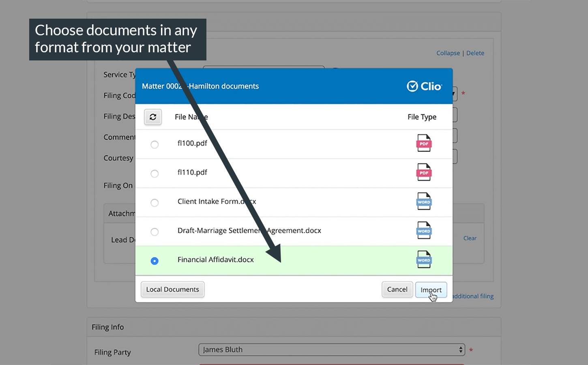Click the Delete link
Viewport: 588px width, 365px height.
(475, 53)
